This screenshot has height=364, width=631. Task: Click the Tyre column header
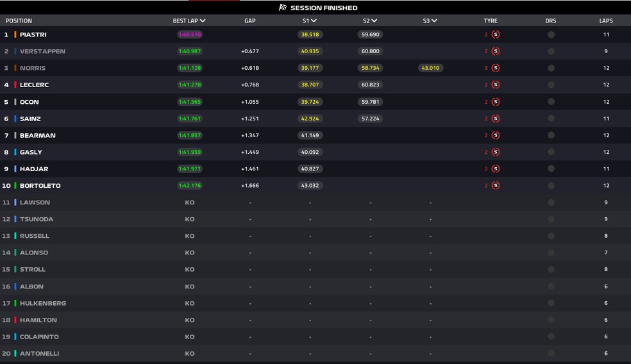491,21
